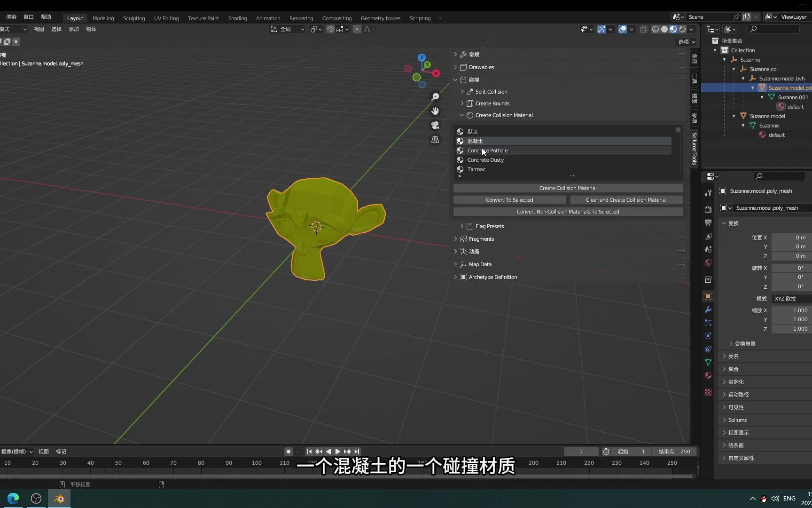Screen dimensions: 812x508
Task: Toggle snapping magnet icon
Action: 330,29
